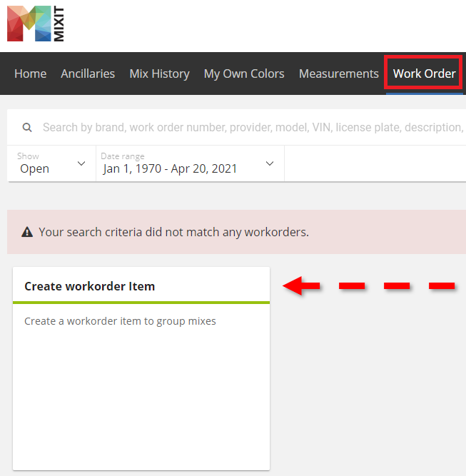This screenshot has height=476, width=466.
Task: Open the Work Order tab
Action: click(x=424, y=74)
